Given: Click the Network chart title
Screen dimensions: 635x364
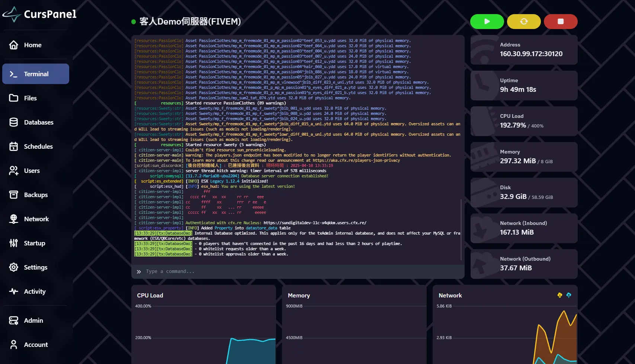Looking at the screenshot, I should 450,296.
